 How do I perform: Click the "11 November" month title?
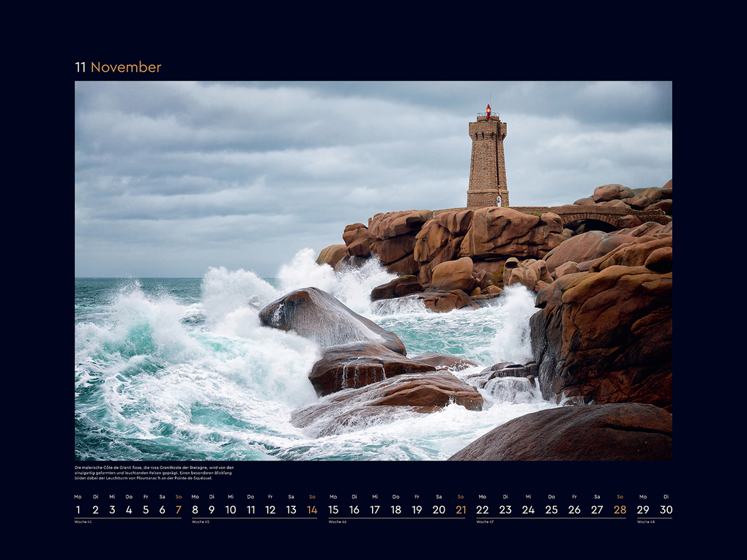[x=117, y=68]
